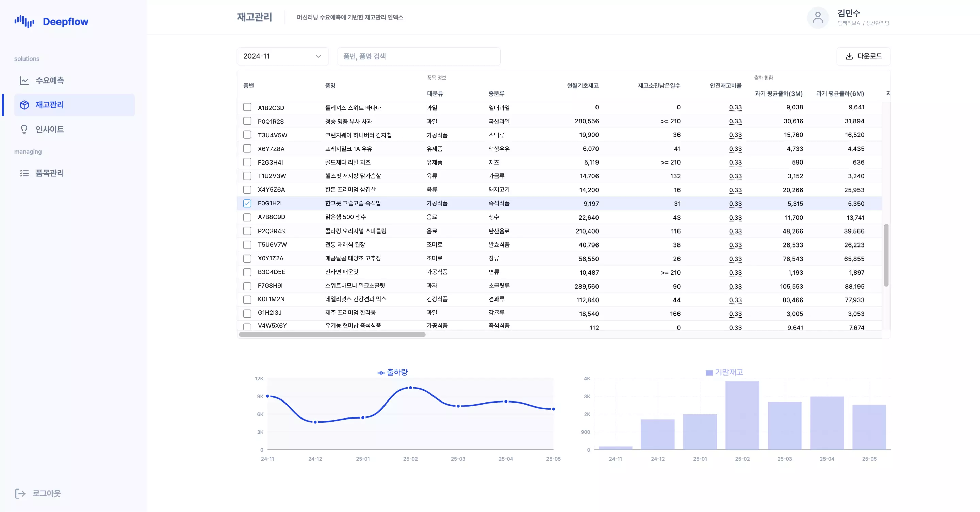Image resolution: width=980 pixels, height=512 pixels.
Task: Click the 로그아웃 exit arrow icon
Action: pos(20,493)
